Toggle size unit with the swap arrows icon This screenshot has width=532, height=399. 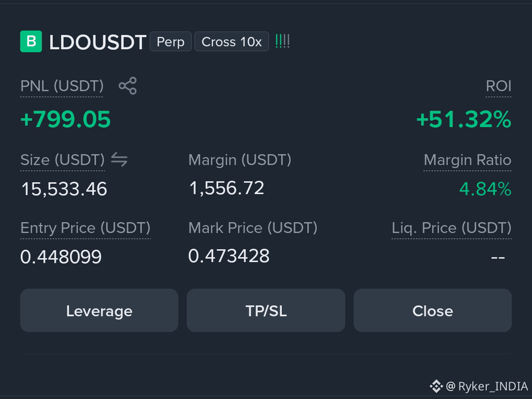pyautogui.click(x=119, y=160)
